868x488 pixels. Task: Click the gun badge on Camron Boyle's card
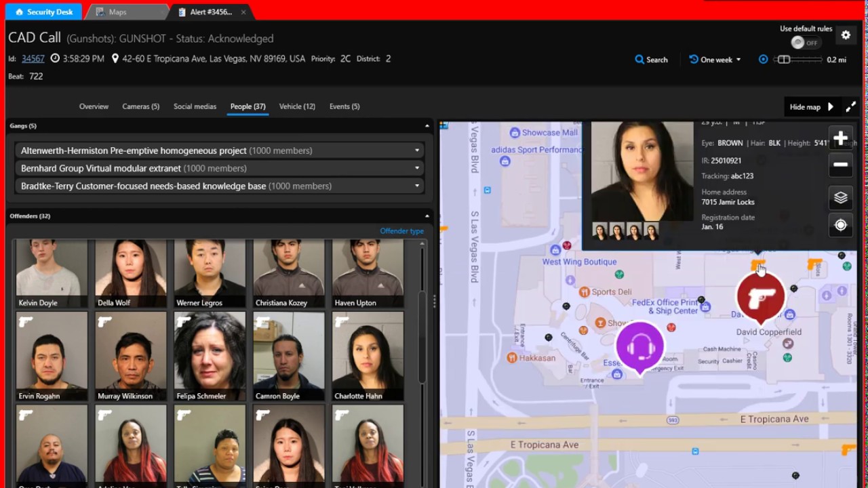click(262, 323)
